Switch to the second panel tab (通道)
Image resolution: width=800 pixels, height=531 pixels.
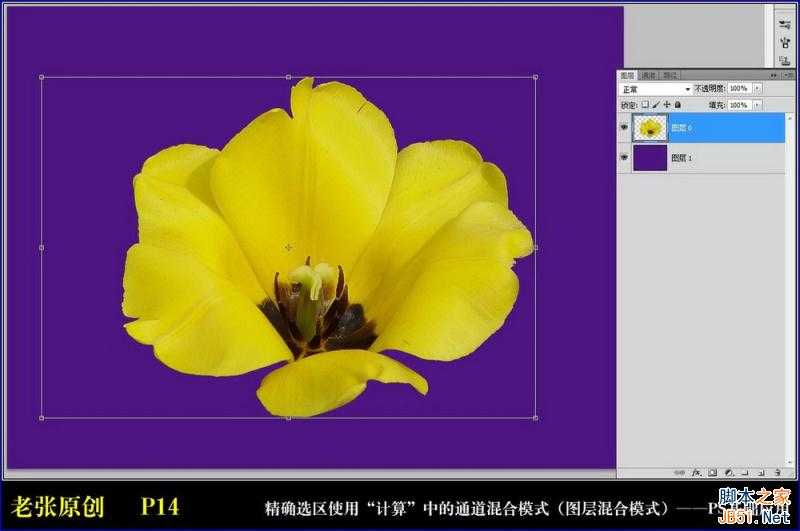pyautogui.click(x=648, y=75)
